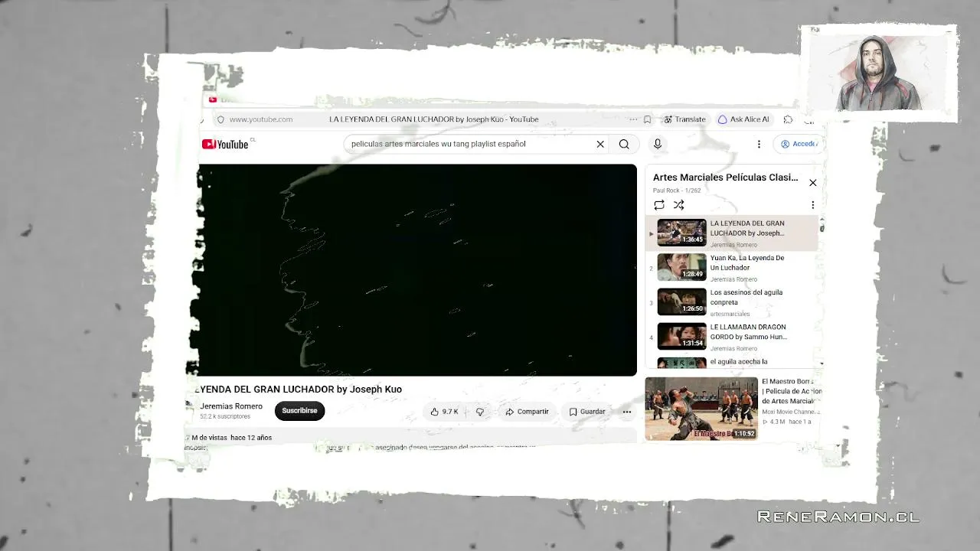The width and height of the screenshot is (980, 551).
Task: Select Los asesinos del aguila thumbnail
Action: click(x=681, y=302)
